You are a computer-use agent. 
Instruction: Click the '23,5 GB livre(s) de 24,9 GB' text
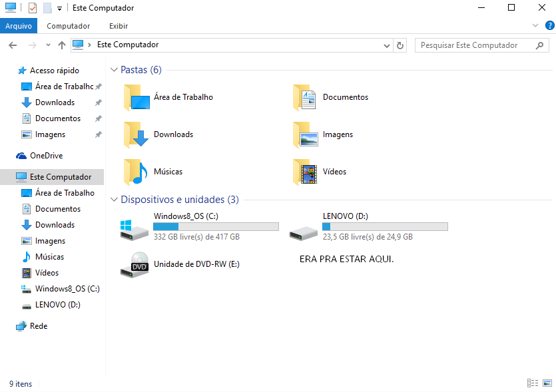click(368, 237)
